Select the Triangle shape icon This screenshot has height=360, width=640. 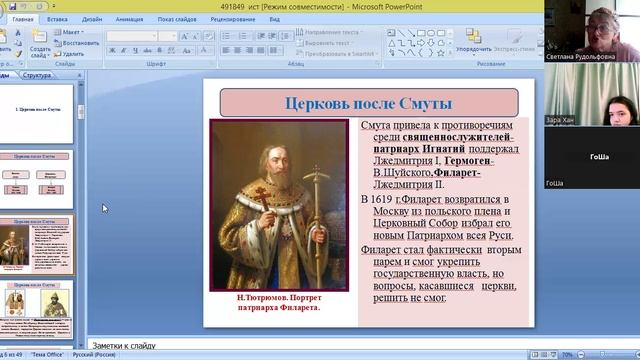[391, 43]
